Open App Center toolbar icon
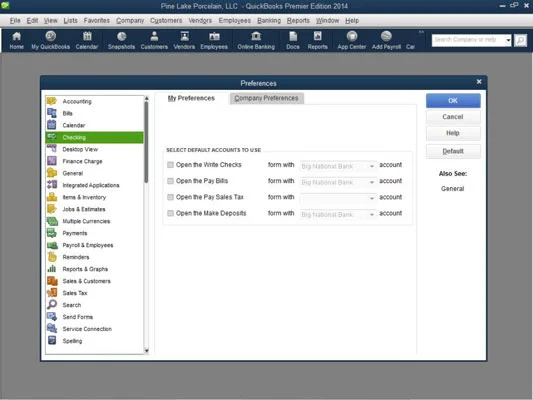The height and width of the screenshot is (400, 533). click(352, 40)
